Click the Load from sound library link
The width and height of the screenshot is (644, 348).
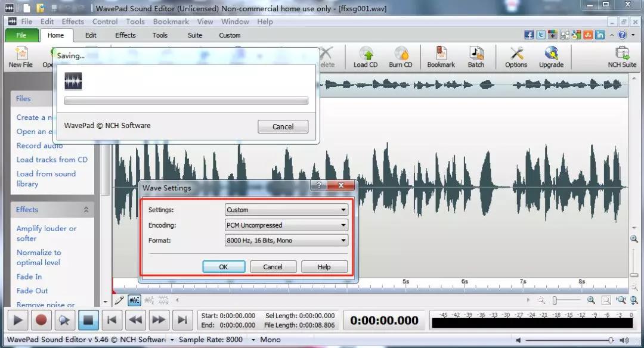tap(46, 179)
